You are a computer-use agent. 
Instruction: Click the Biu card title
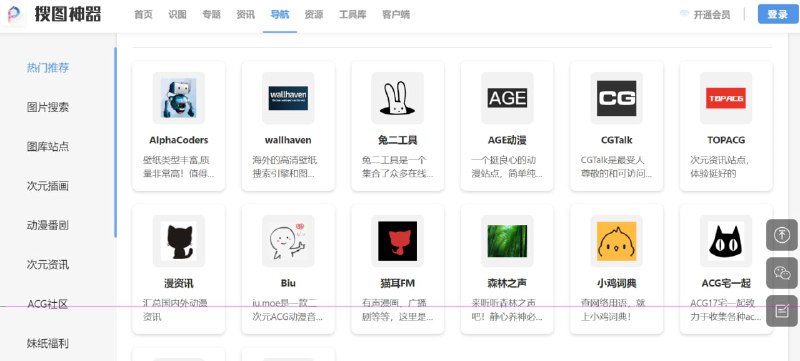pos(288,282)
